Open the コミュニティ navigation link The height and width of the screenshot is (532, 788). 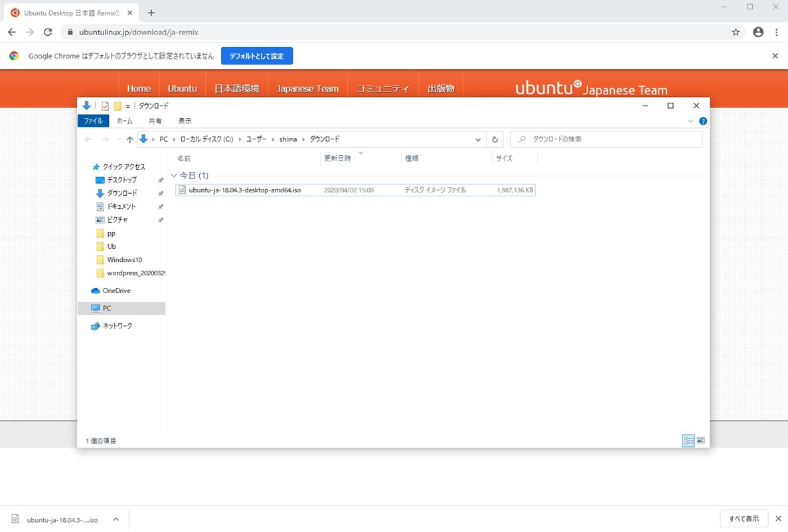point(382,88)
